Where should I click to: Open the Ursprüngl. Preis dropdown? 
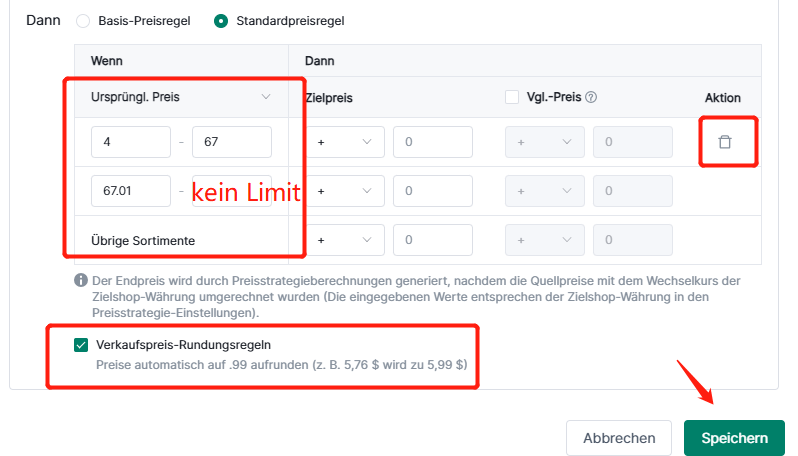coord(181,97)
